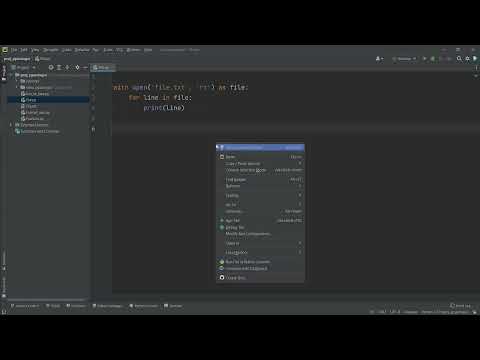Viewport: 480px width, 360px height.
Task: Click the Python interpreter widget in status bar
Action: 445,312
